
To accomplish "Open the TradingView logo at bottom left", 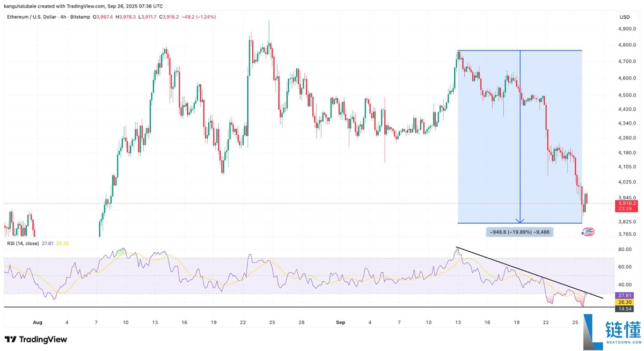I will (36, 339).
